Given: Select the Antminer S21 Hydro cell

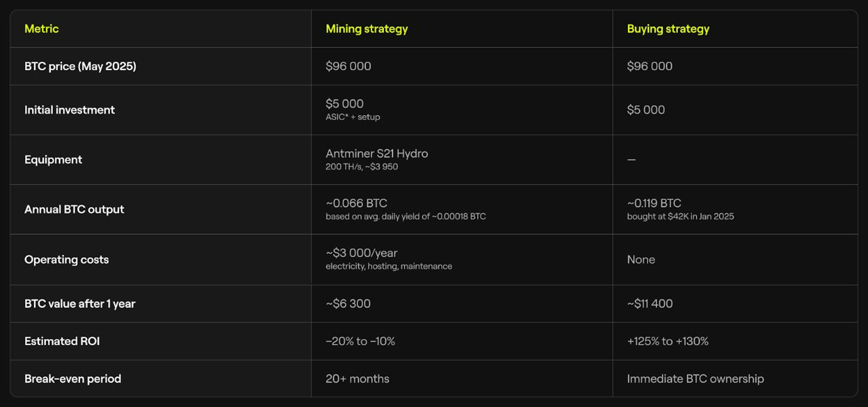Looking at the screenshot, I should coord(376,154).
